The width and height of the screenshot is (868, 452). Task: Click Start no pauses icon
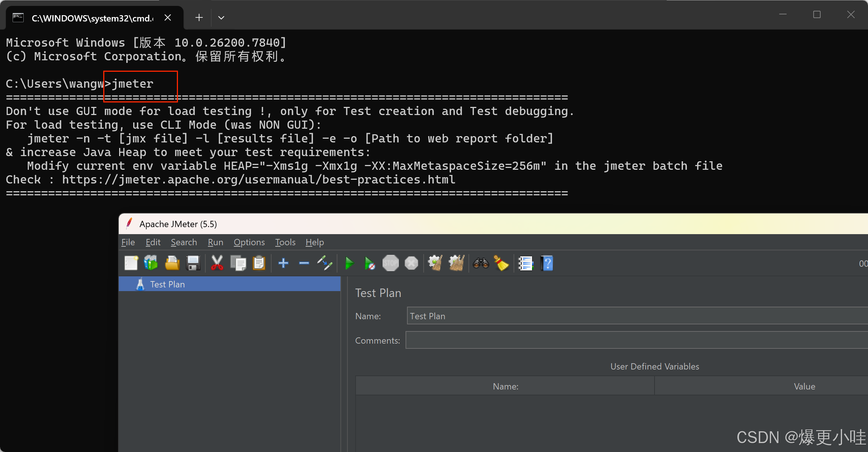tap(369, 263)
